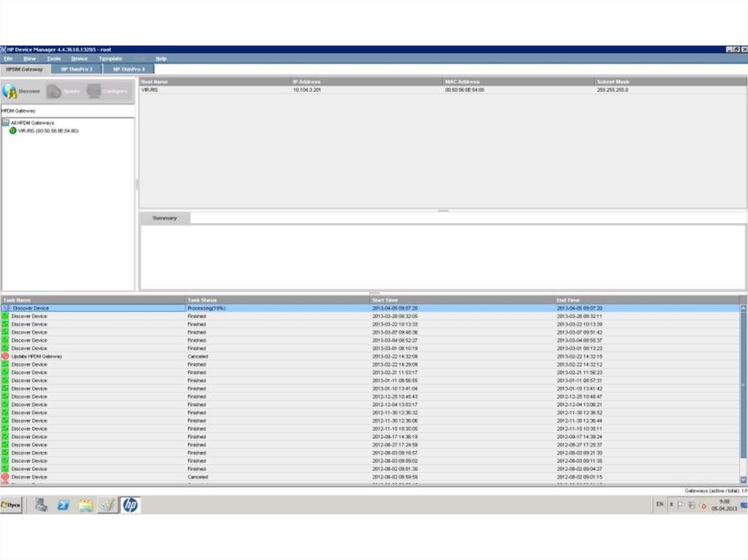Switch to the HP ThinPro 3 tab
The width and height of the screenshot is (748, 560).
(x=77, y=69)
